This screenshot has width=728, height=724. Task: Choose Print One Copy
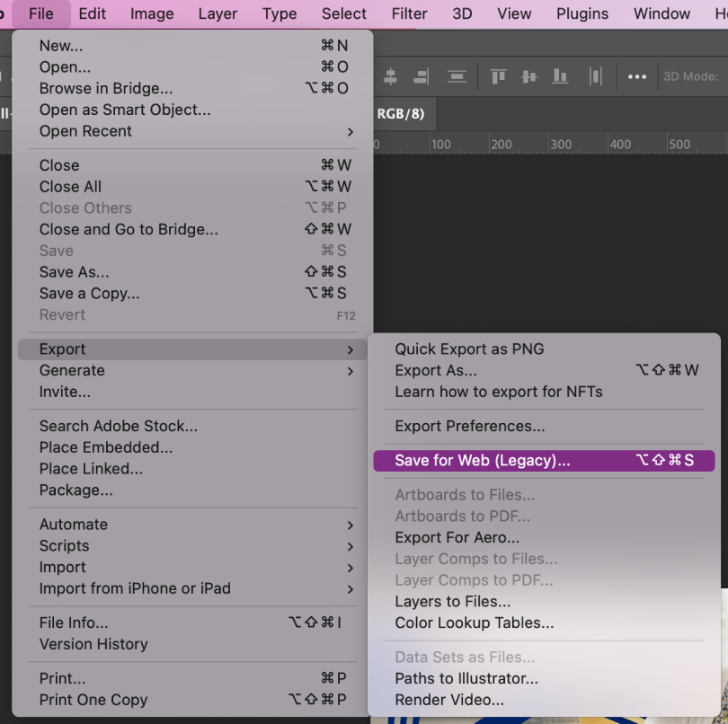tap(192, 700)
